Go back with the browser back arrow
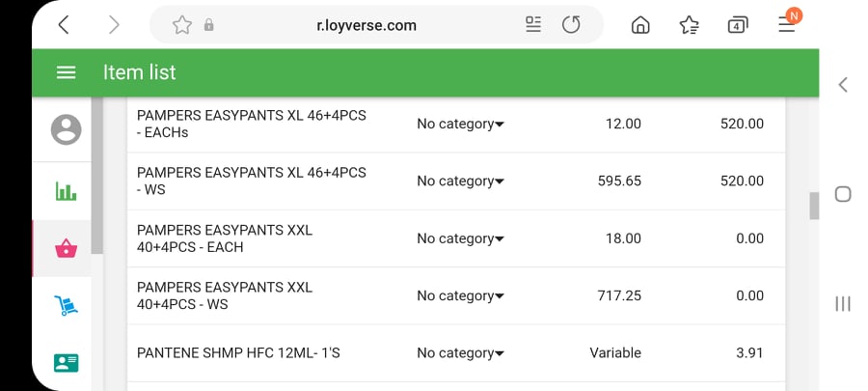868x391 pixels. 64,25
